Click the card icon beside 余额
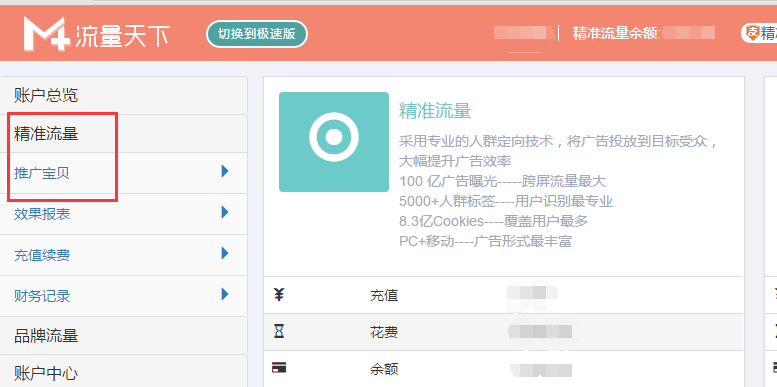This screenshot has height=387, width=777. coord(279,368)
